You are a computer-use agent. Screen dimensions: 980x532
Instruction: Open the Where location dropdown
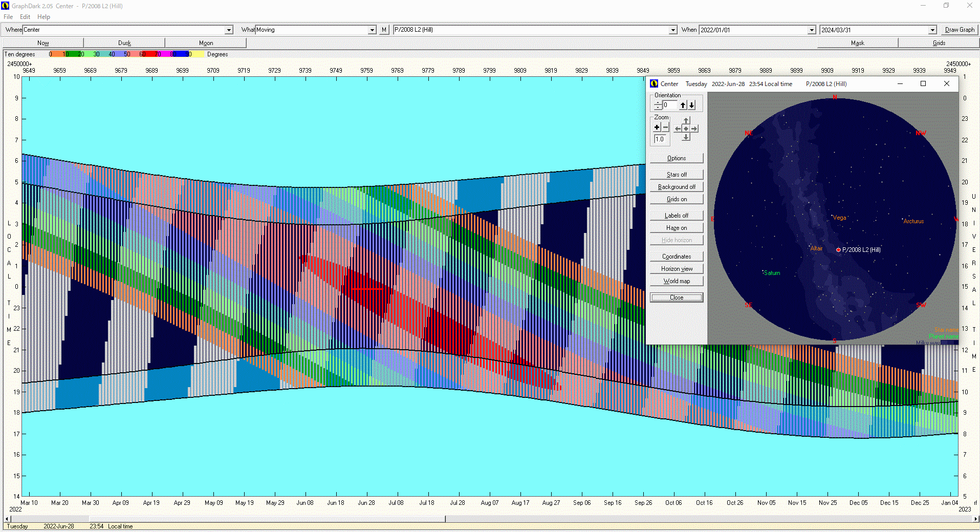point(229,30)
